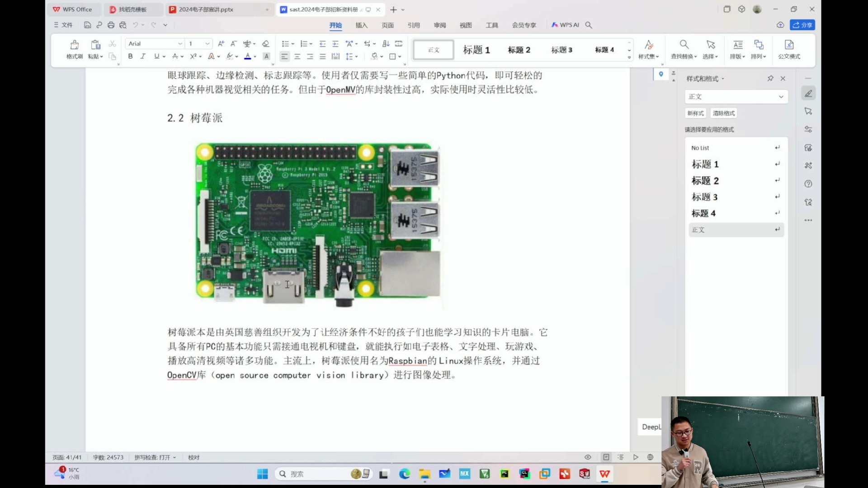Apply 标题 1 style from ribbon gallery

476,50
